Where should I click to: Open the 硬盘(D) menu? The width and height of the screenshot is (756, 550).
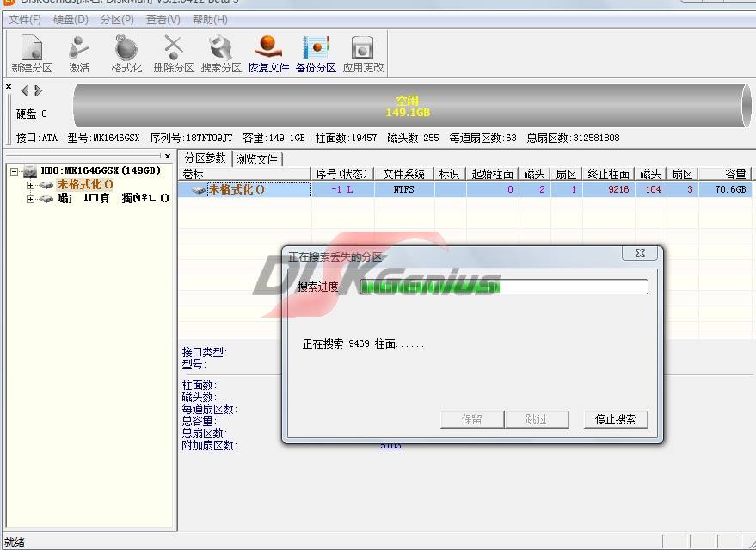(x=71, y=20)
